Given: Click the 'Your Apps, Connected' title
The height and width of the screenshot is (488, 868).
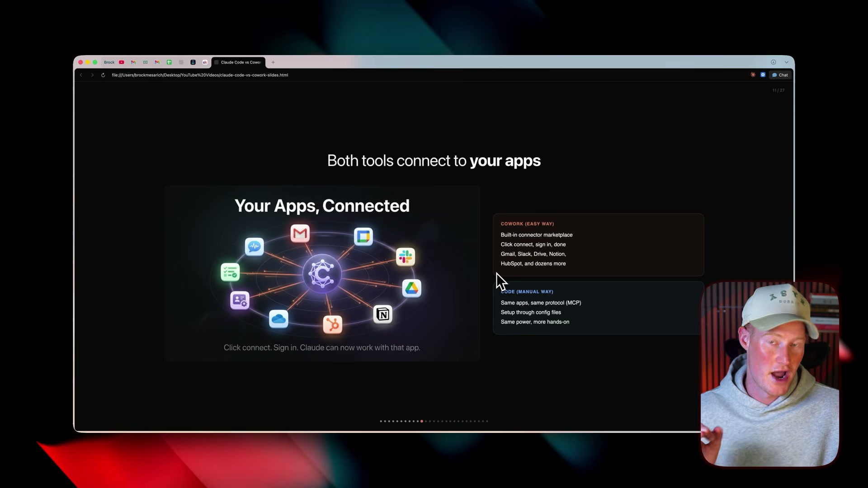Looking at the screenshot, I should coord(322,206).
